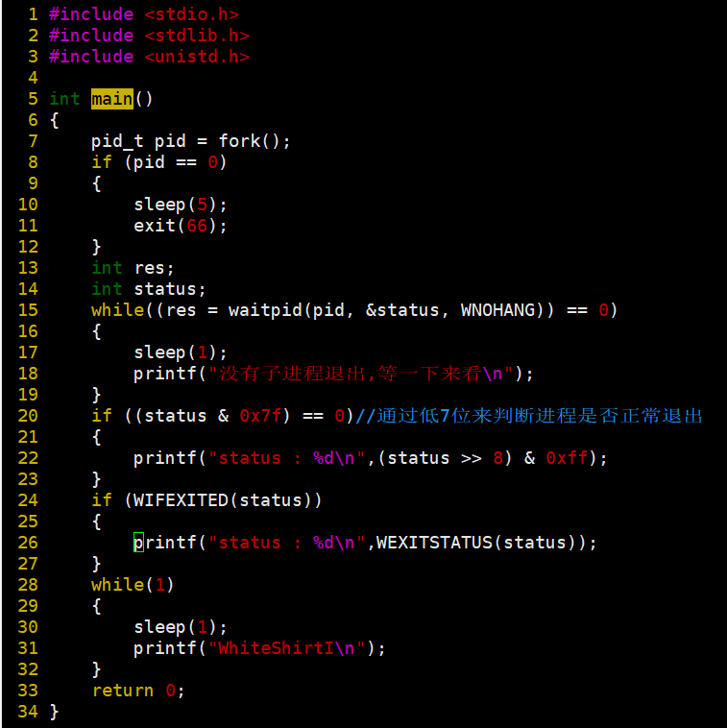
Task: Click the '(status >> 8)' expression
Action: [x=446, y=458]
